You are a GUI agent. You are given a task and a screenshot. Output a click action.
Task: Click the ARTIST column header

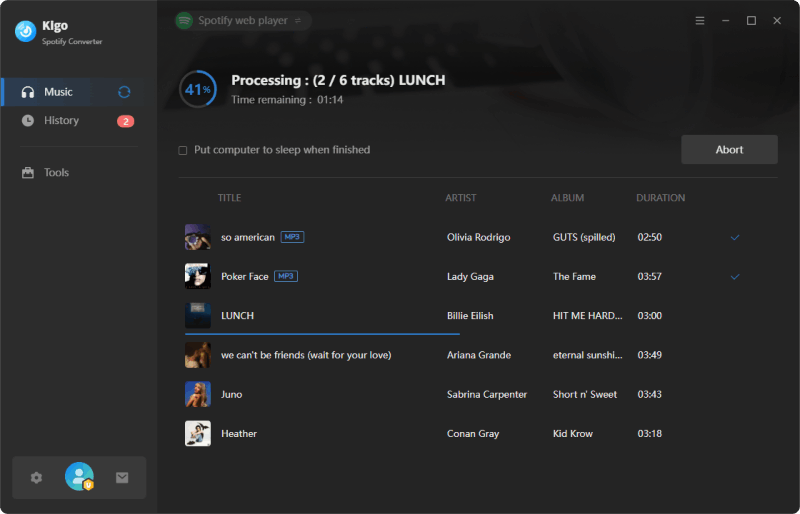click(x=461, y=198)
